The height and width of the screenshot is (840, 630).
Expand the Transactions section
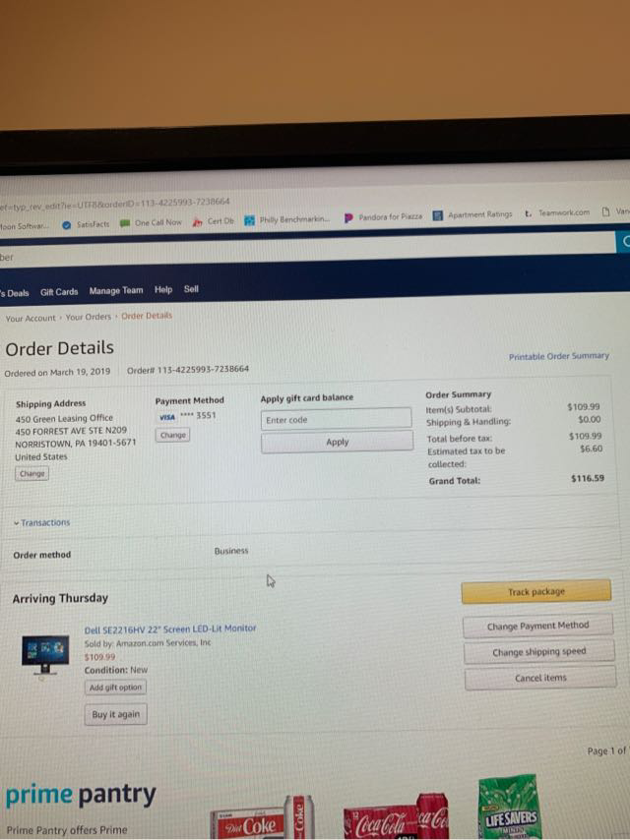tap(41, 522)
